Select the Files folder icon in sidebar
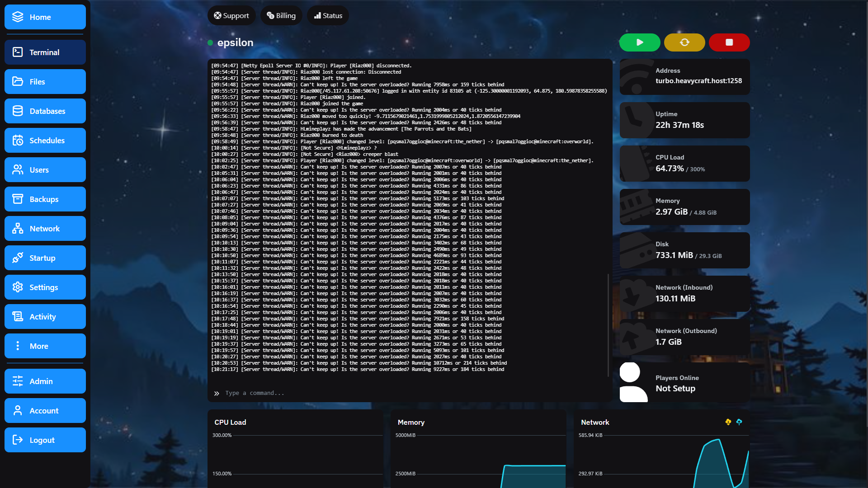This screenshot has height=488, width=868. click(x=18, y=81)
